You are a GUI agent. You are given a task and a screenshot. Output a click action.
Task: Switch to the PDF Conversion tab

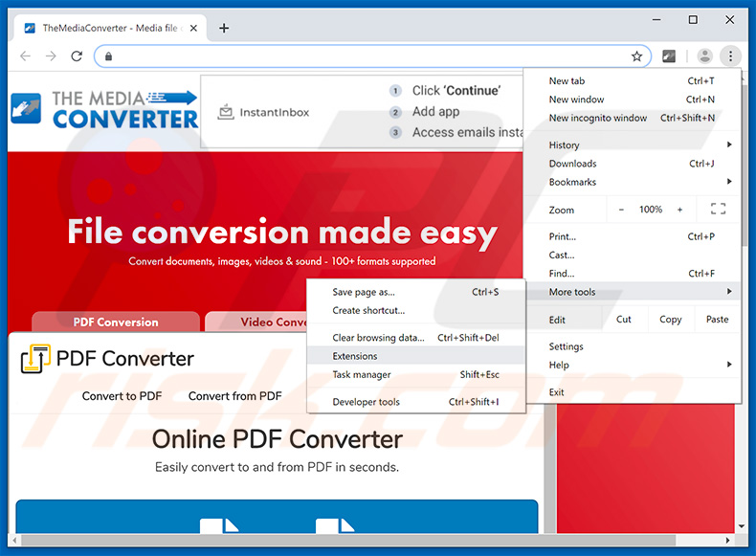[x=116, y=322]
